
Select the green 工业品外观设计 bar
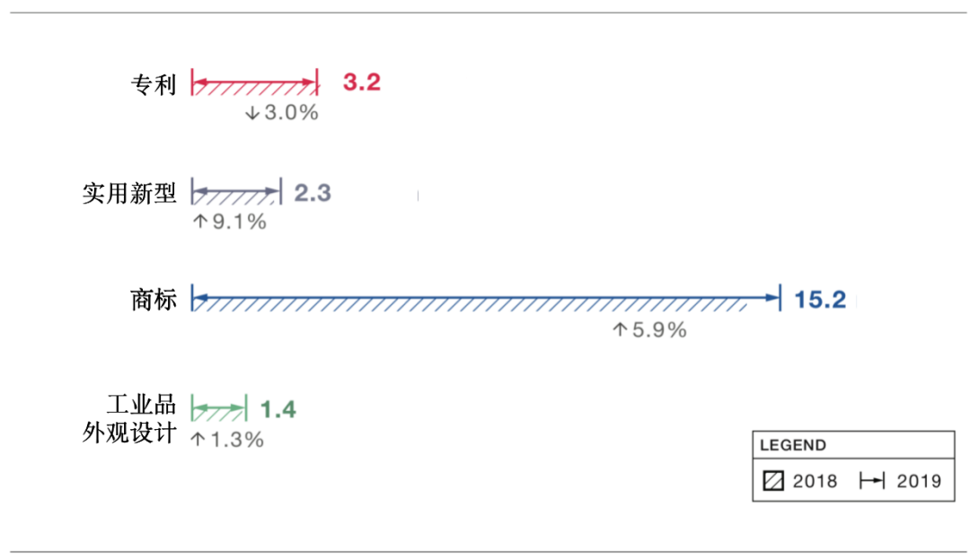coord(219,408)
